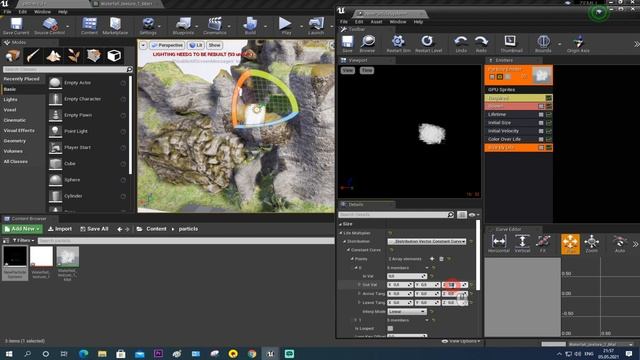Click Horizontal fit in the Curve Editor
This screenshot has height=360, width=640.
(499, 244)
